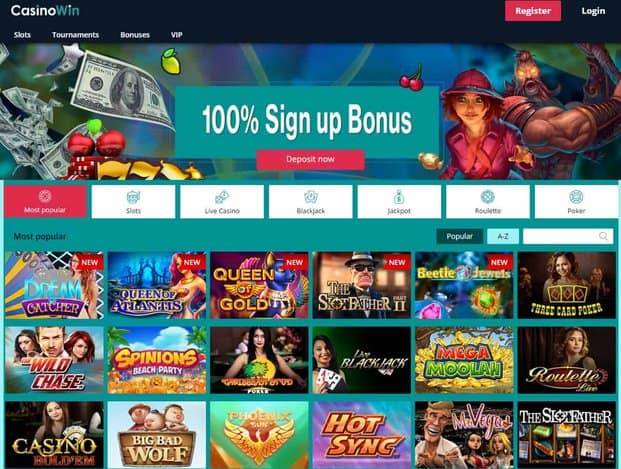Click the Deposit now button
Image resolution: width=621 pixels, height=469 pixels.
click(310, 159)
